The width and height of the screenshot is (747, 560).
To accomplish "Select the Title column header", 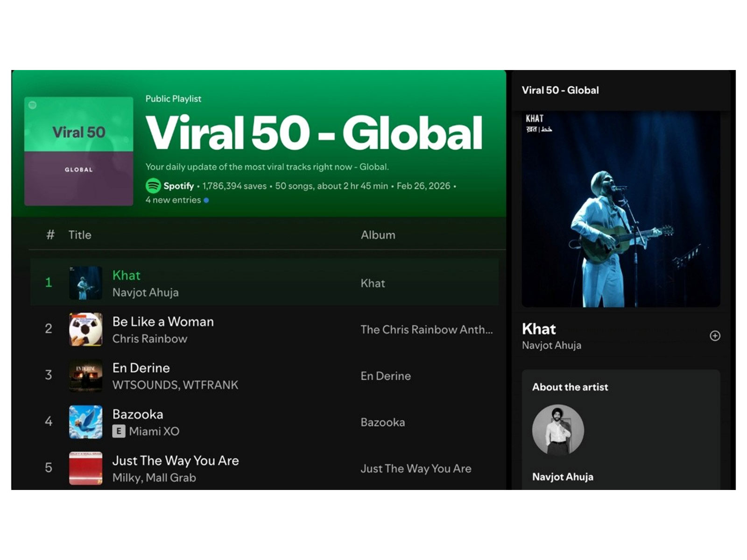I will (79, 235).
